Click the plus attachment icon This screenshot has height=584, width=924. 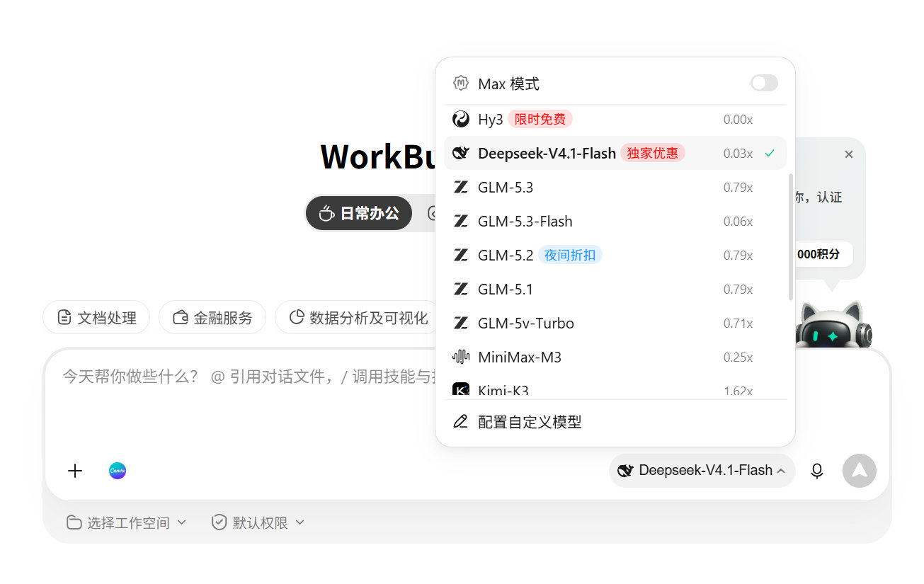coord(75,471)
